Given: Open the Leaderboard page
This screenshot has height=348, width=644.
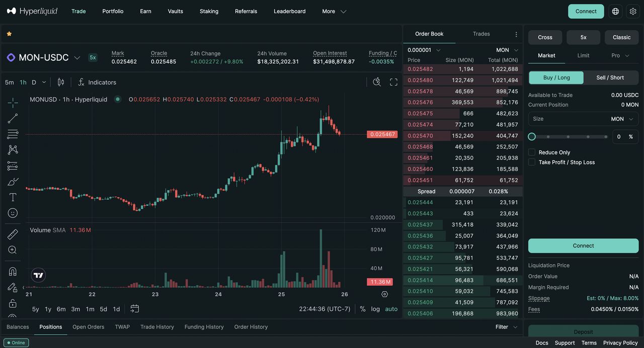Looking at the screenshot, I should (x=290, y=11).
